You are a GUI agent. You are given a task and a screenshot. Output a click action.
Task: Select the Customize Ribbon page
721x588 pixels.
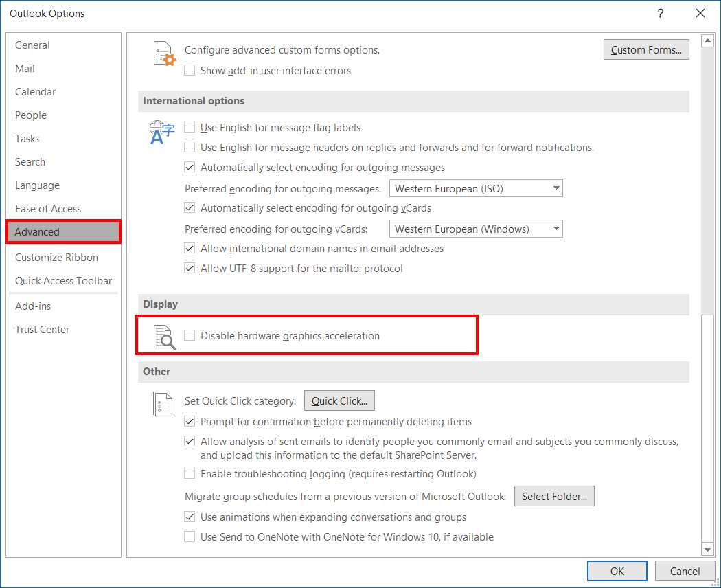56,257
